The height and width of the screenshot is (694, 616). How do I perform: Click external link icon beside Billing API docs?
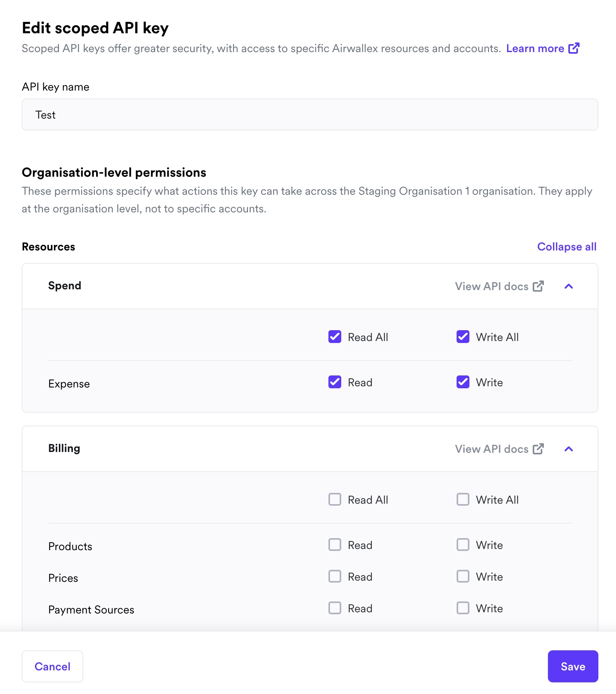[538, 449]
